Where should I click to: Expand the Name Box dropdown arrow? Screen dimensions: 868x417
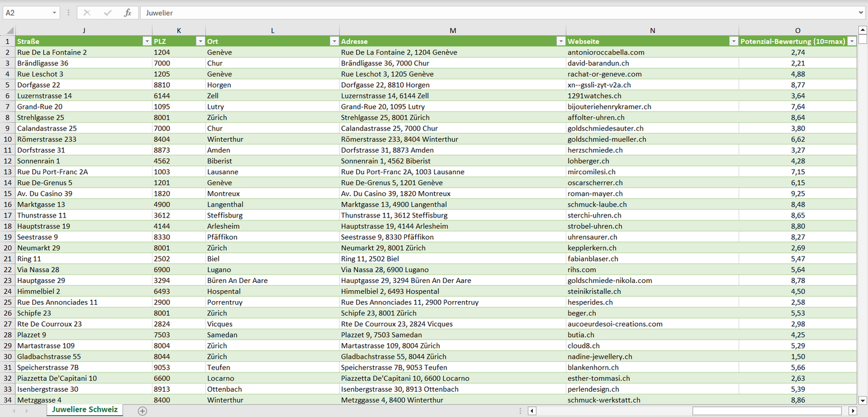click(x=54, y=13)
